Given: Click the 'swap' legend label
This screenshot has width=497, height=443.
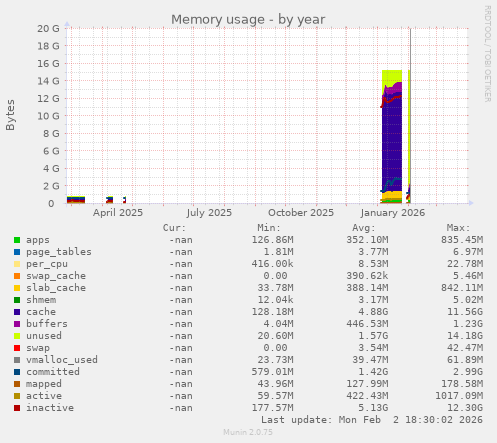Looking at the screenshot, I should pyautogui.click(x=38, y=348).
